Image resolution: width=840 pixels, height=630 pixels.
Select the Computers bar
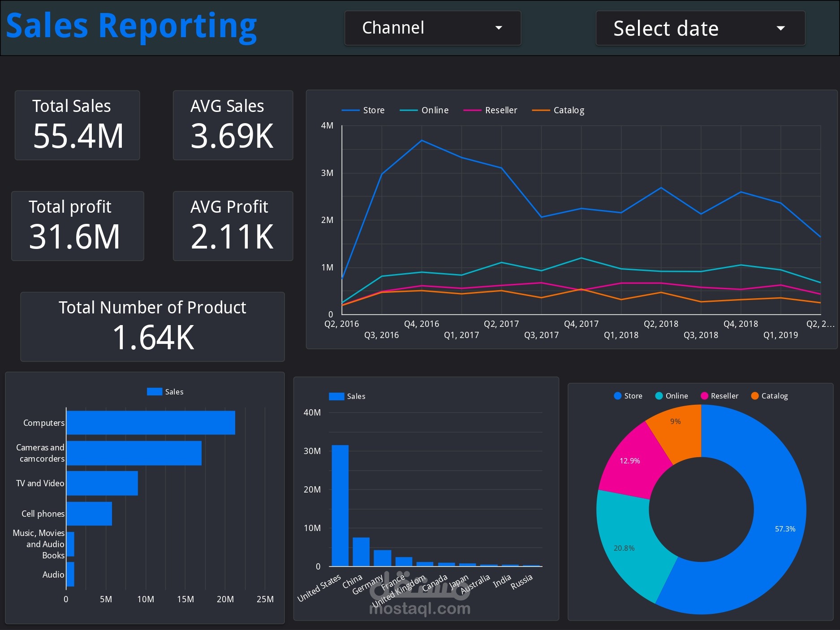click(151, 423)
